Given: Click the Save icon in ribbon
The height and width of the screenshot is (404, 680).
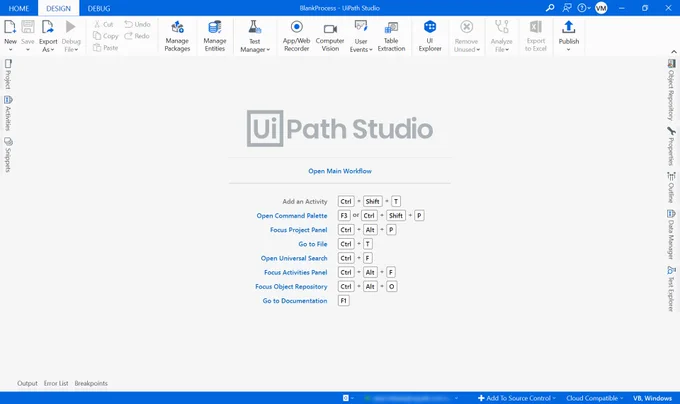Looking at the screenshot, I should [28, 27].
